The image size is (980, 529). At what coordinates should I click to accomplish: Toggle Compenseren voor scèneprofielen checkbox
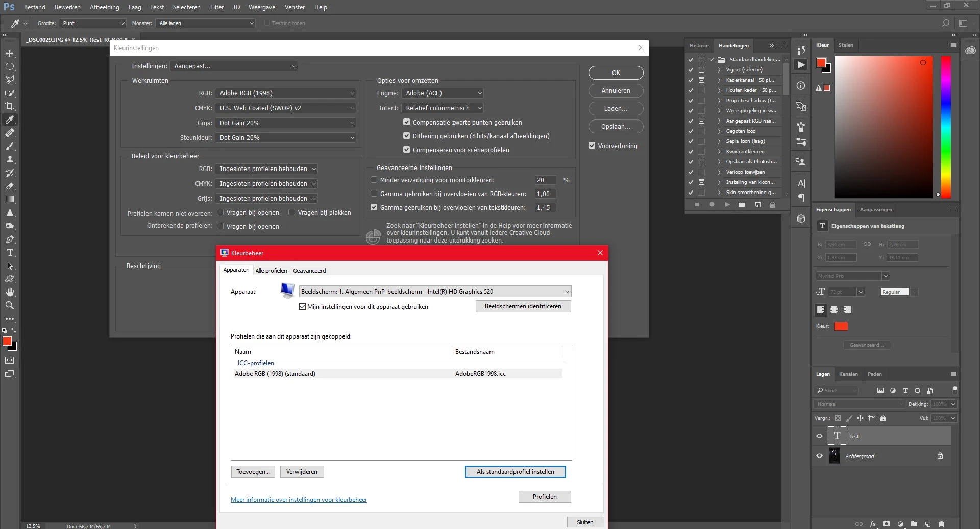tap(406, 150)
